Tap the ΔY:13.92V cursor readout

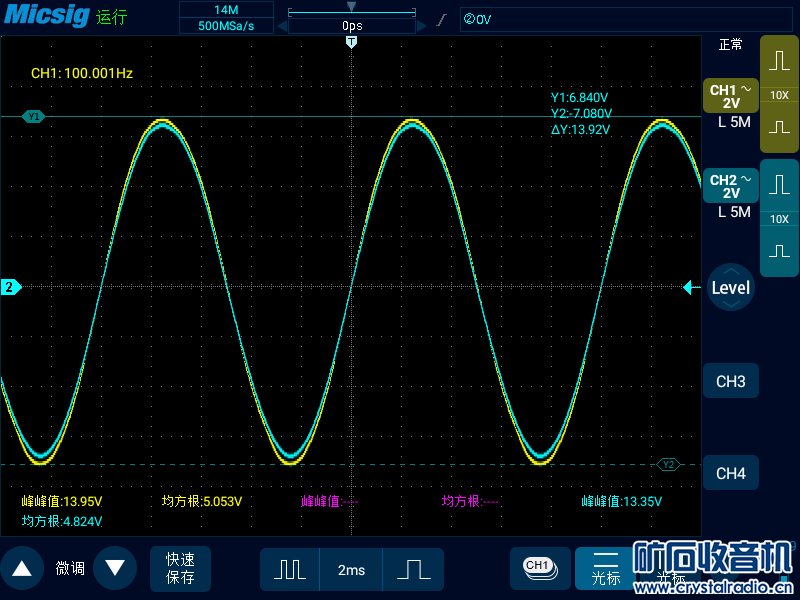click(580, 130)
